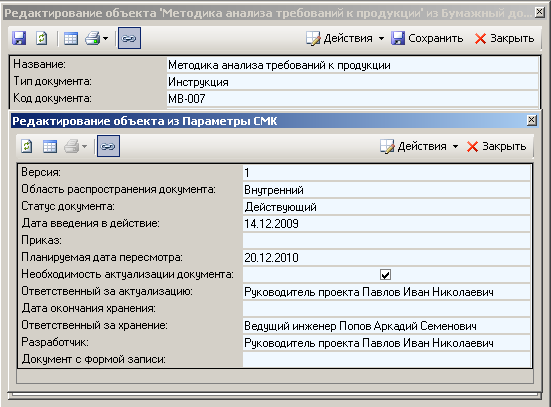Click the Версия: label
The height and width of the screenshot is (407, 551).
coord(41,172)
